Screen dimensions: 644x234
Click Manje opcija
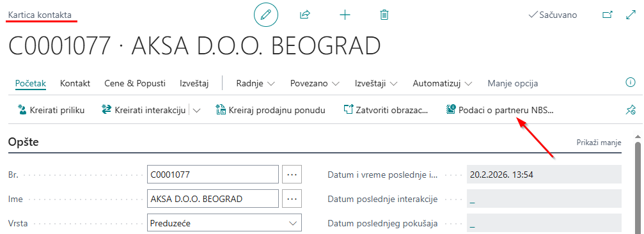coord(512,83)
